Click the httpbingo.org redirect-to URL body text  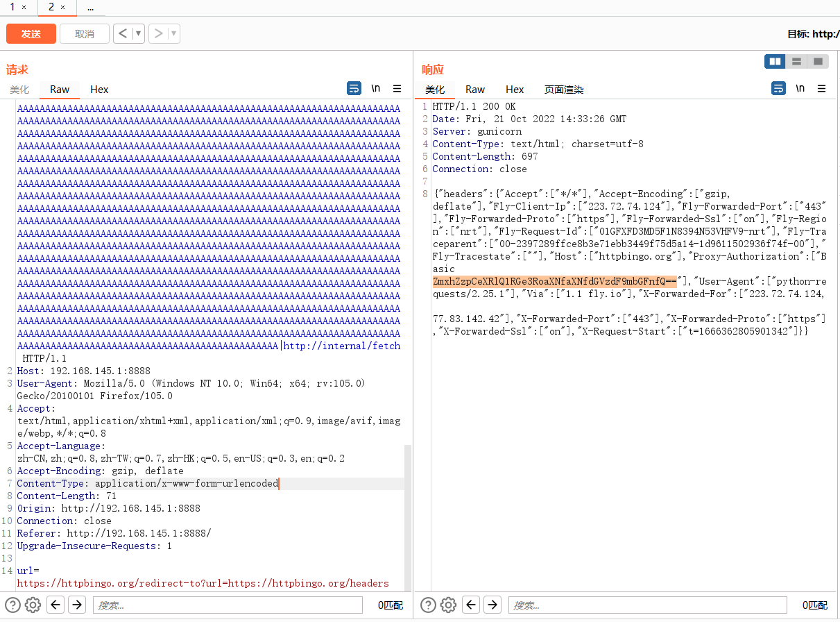[x=203, y=583]
